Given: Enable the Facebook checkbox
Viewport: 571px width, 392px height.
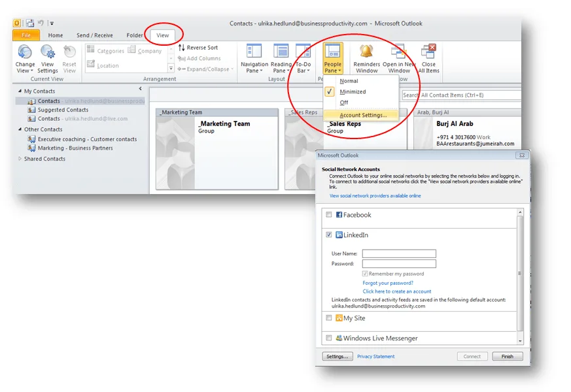Looking at the screenshot, I should [x=329, y=214].
